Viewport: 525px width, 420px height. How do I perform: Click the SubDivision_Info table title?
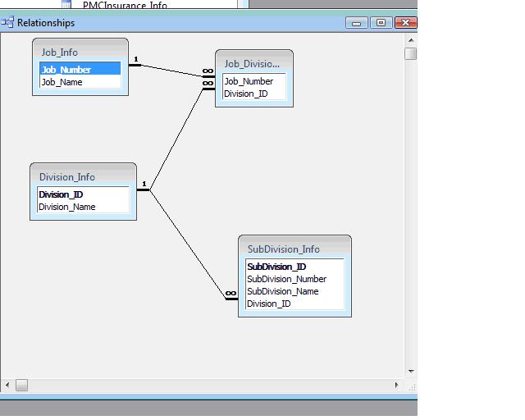284,249
